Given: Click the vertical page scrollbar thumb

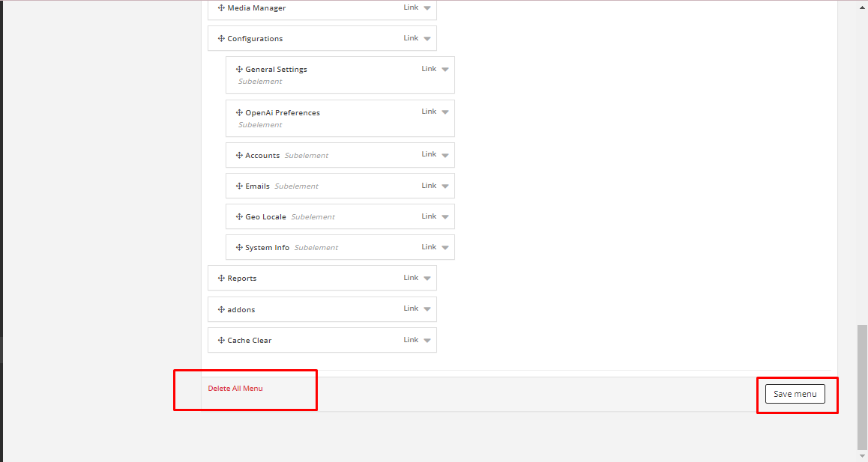Looking at the screenshot, I should point(862,386).
